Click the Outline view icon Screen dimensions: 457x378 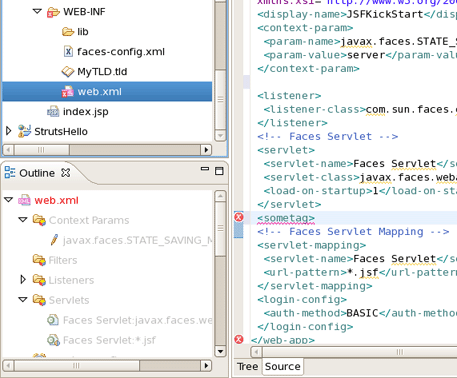(x=10, y=172)
